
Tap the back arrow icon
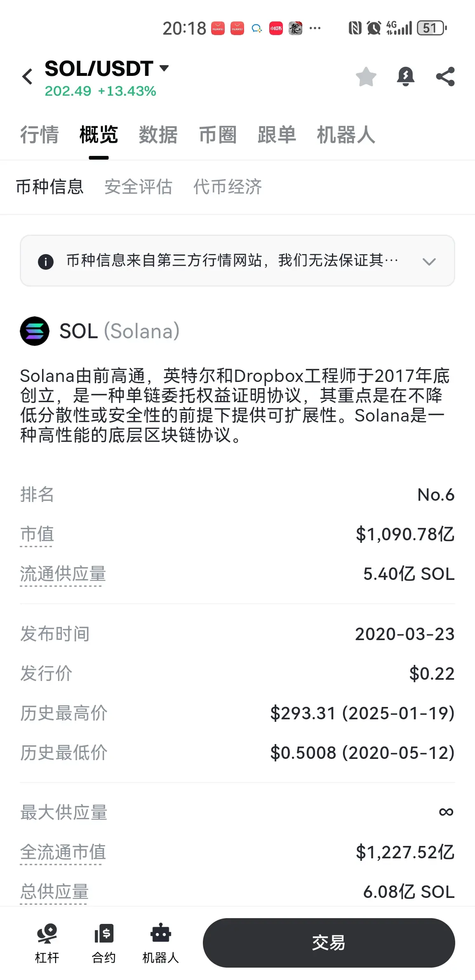27,77
